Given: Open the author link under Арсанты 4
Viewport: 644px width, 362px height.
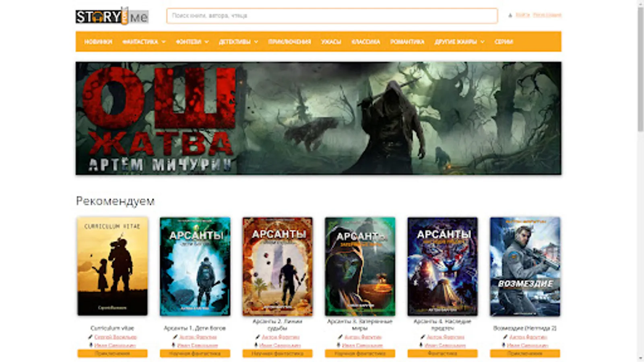Looking at the screenshot, I should [446, 337].
